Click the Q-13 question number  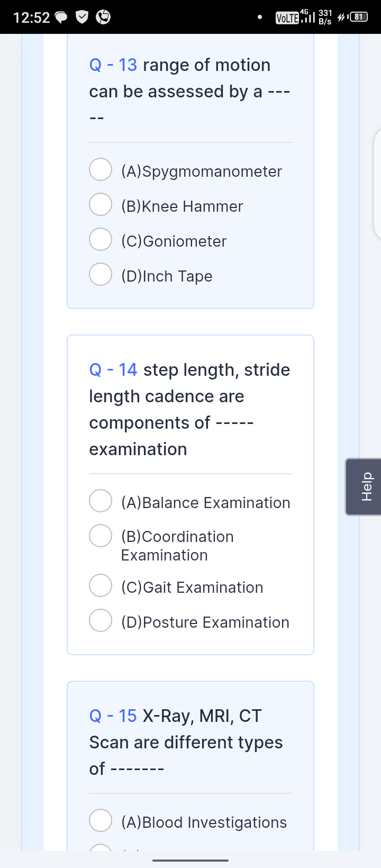(x=113, y=65)
